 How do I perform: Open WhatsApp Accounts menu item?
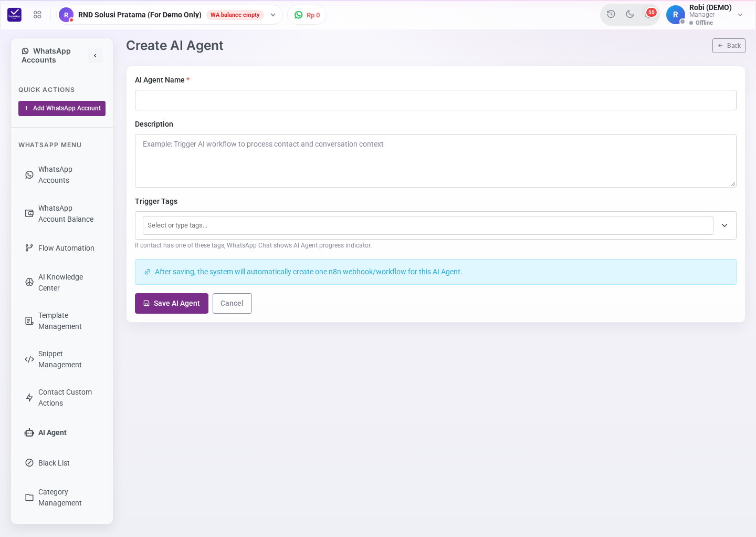[62, 175]
